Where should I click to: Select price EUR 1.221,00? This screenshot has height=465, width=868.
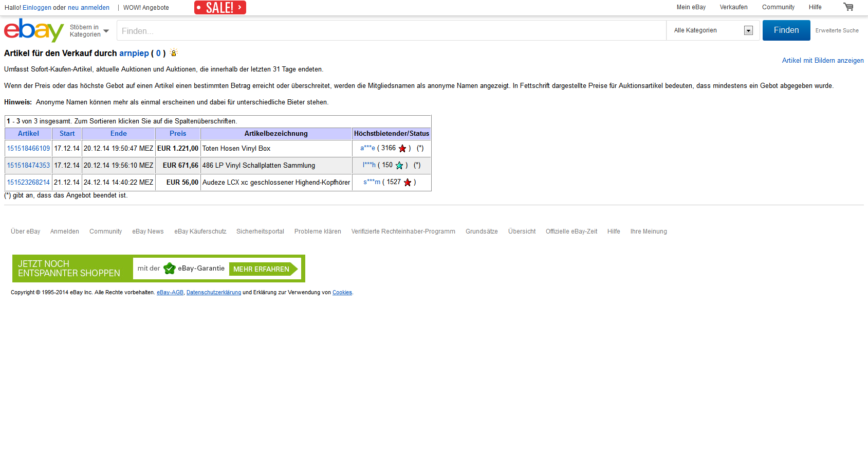tap(178, 148)
